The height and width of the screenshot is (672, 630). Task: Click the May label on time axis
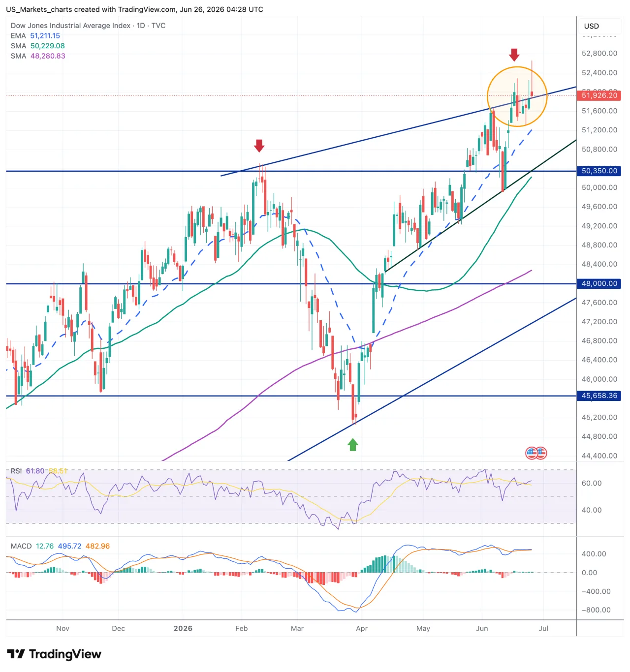(423, 629)
